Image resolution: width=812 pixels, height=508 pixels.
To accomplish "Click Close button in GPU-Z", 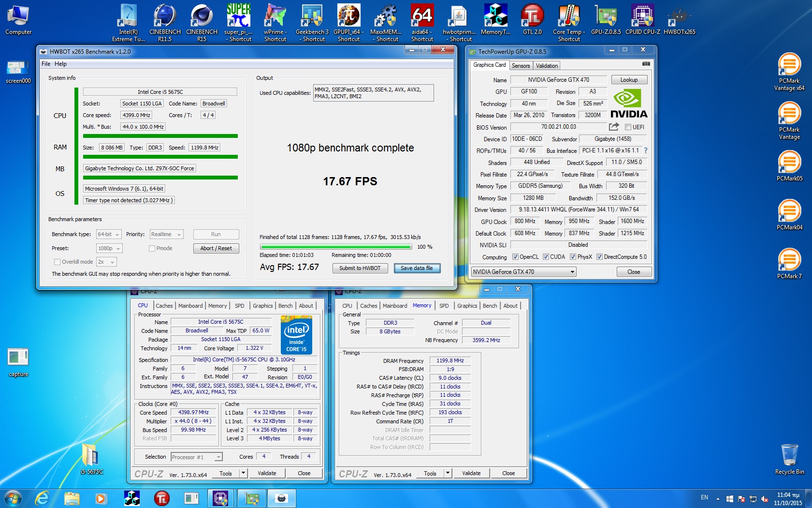I will [x=634, y=272].
